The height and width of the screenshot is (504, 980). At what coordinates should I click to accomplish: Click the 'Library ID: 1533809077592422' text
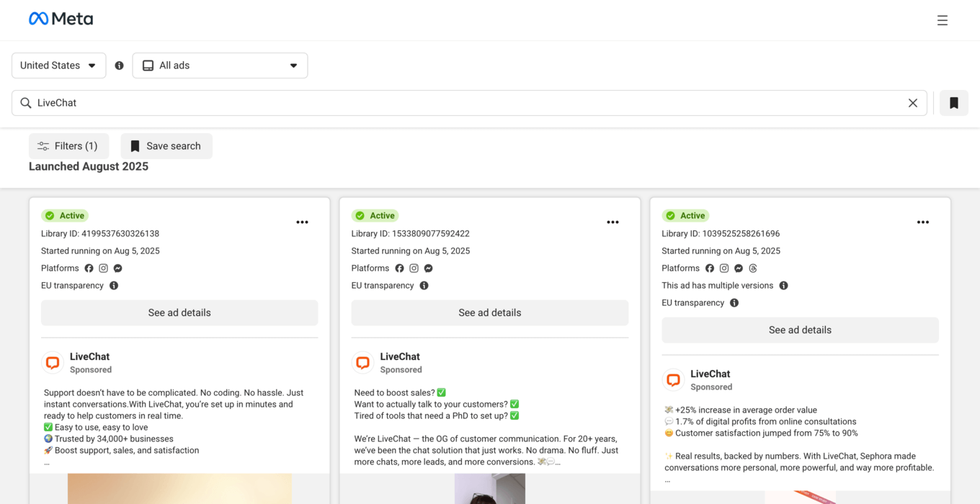(411, 234)
